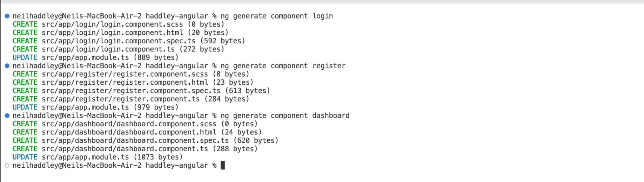Open the dashboard.component.html file link

point(129,132)
